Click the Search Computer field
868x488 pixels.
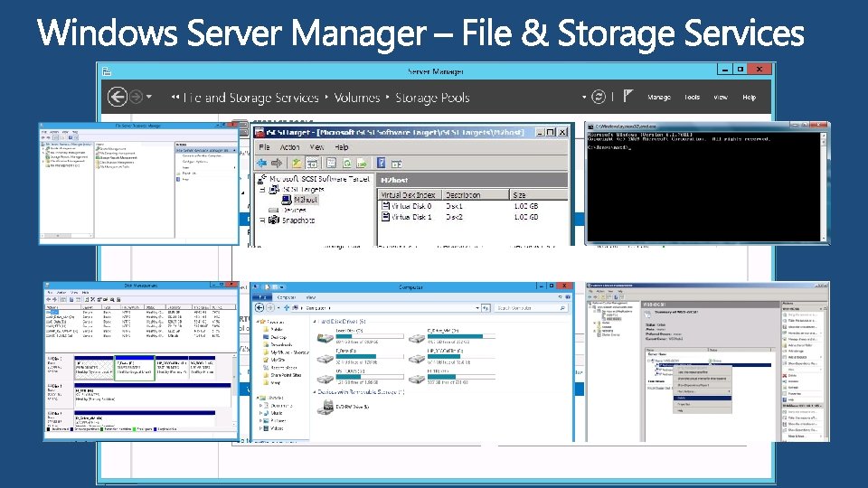tap(531, 307)
